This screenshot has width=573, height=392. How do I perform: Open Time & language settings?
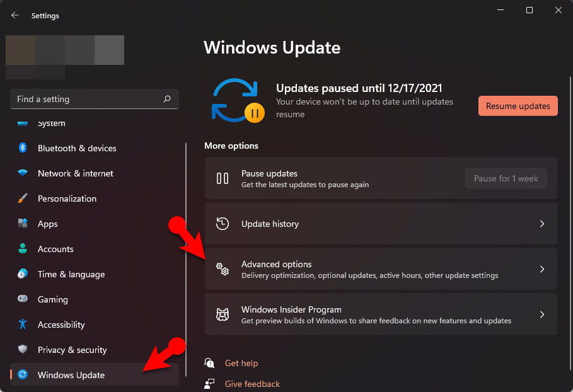(71, 274)
